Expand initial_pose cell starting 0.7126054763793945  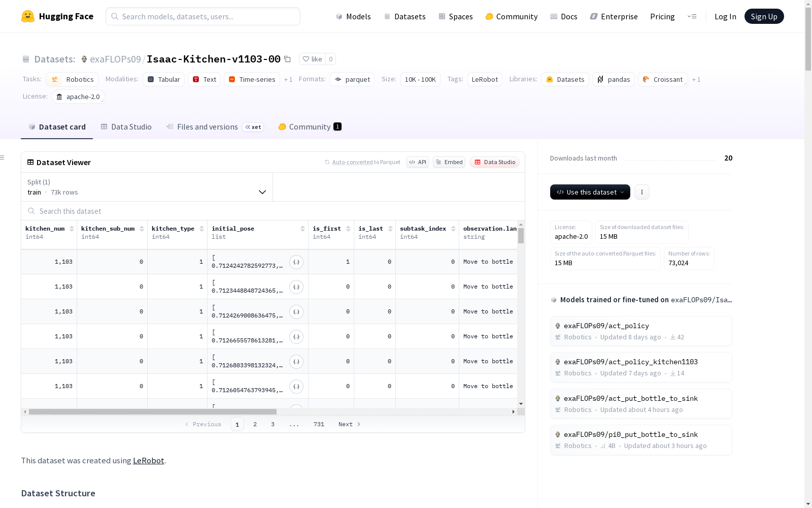tap(296, 387)
